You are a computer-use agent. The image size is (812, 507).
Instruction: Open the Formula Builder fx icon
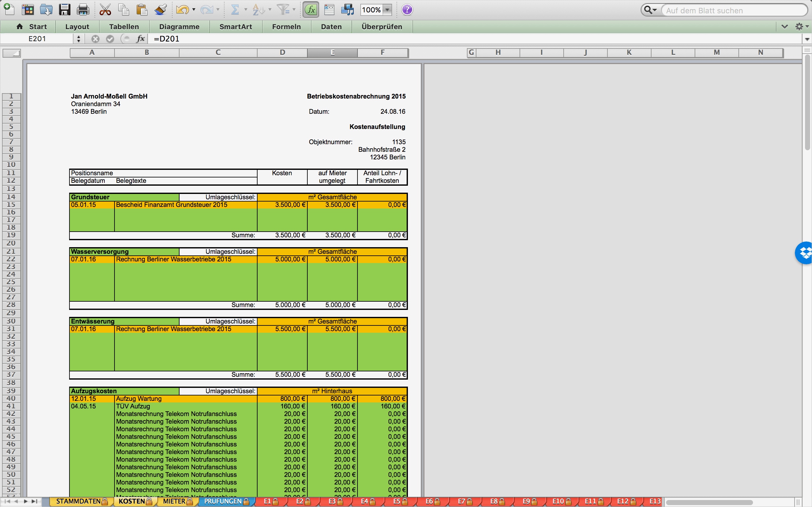311,10
